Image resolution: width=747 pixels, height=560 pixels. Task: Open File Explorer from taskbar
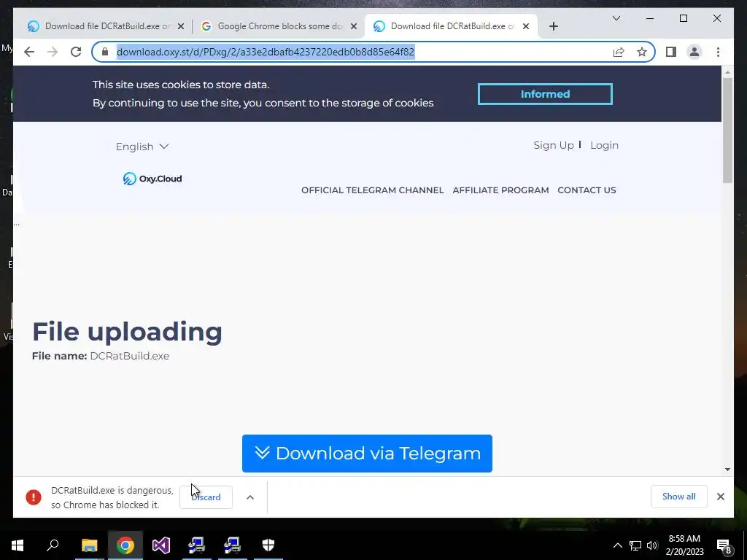click(89, 545)
